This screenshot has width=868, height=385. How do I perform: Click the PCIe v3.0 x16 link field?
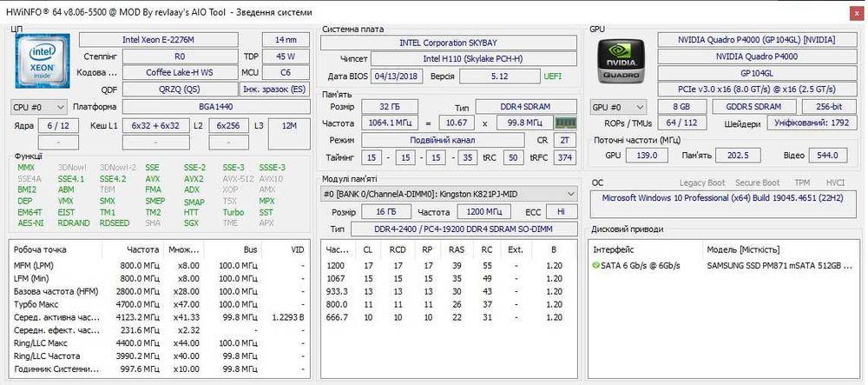tap(756, 90)
